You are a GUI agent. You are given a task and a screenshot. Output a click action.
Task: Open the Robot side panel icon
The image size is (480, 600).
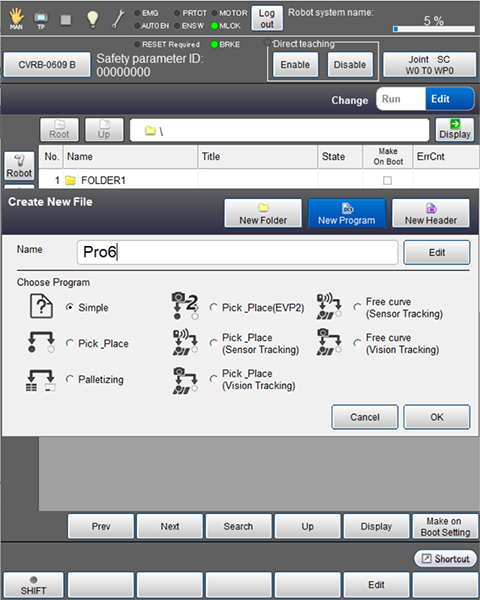[19, 166]
